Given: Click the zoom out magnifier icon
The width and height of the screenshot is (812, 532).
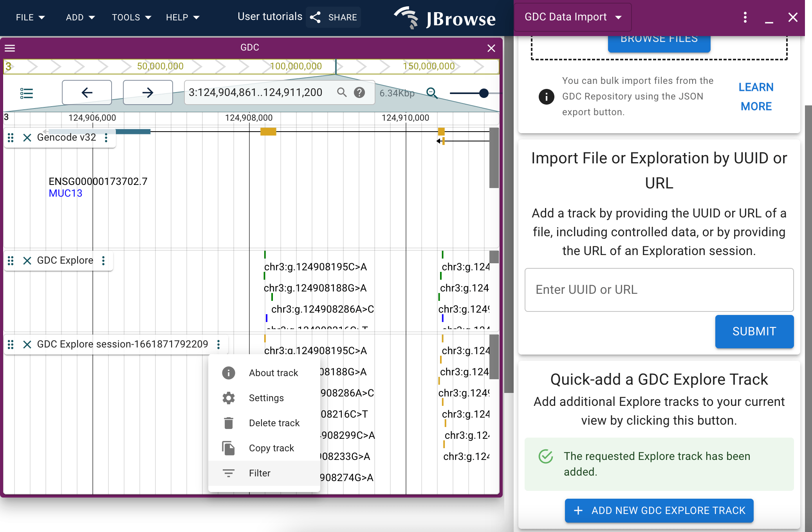Looking at the screenshot, I should 432,93.
